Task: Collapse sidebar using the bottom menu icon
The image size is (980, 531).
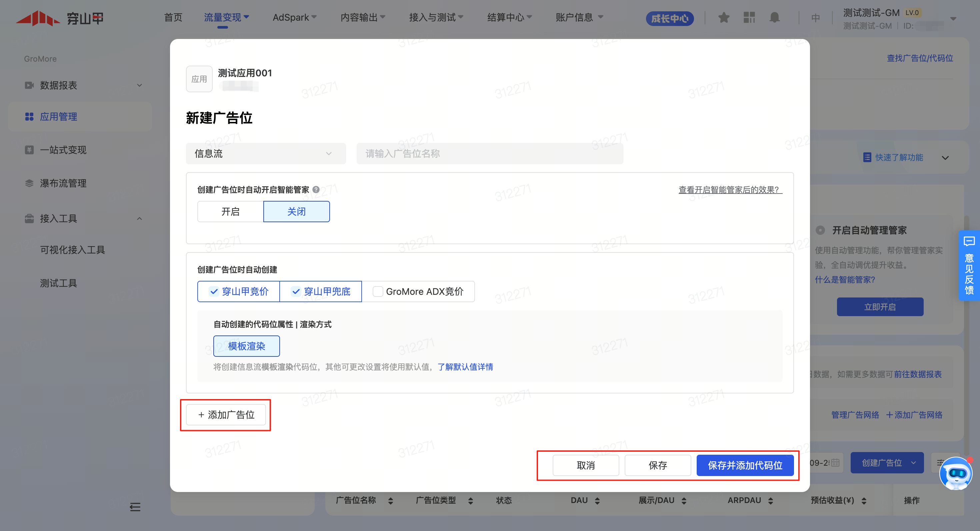Action: pos(135,507)
